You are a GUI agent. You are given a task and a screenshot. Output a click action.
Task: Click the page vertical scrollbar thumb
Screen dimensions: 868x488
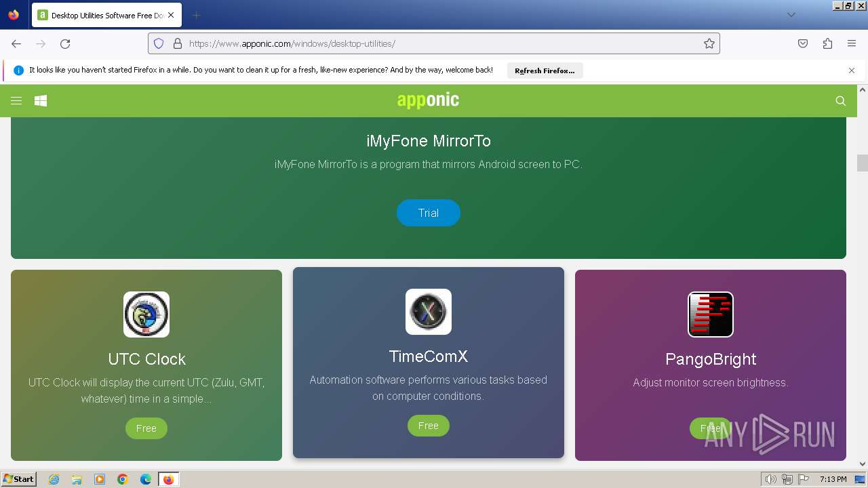[863, 163]
